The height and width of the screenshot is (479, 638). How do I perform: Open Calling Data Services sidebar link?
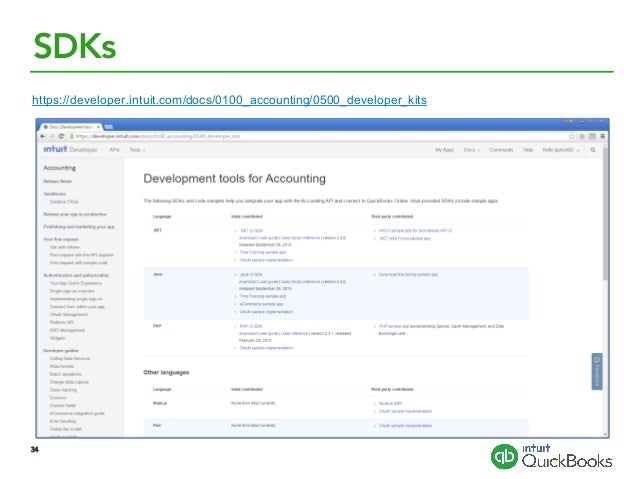click(x=70, y=359)
